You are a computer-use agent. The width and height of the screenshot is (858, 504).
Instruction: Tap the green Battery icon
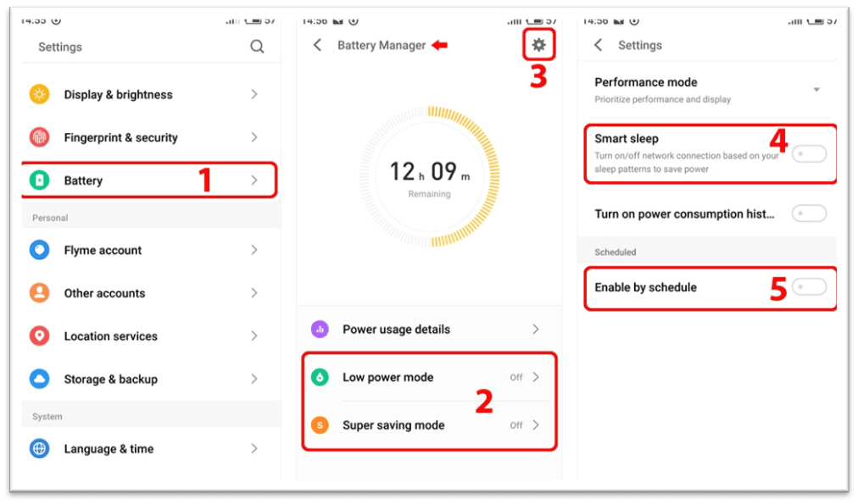point(40,180)
